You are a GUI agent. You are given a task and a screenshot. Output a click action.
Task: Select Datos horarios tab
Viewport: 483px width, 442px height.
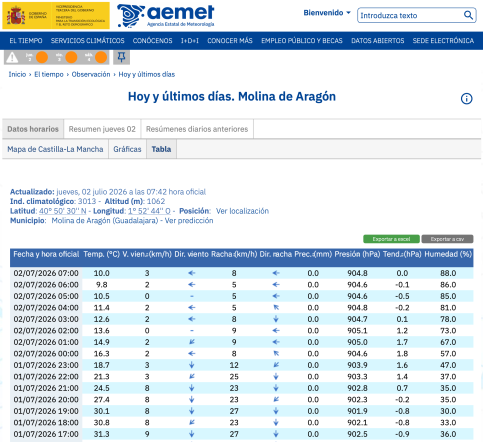coord(33,129)
